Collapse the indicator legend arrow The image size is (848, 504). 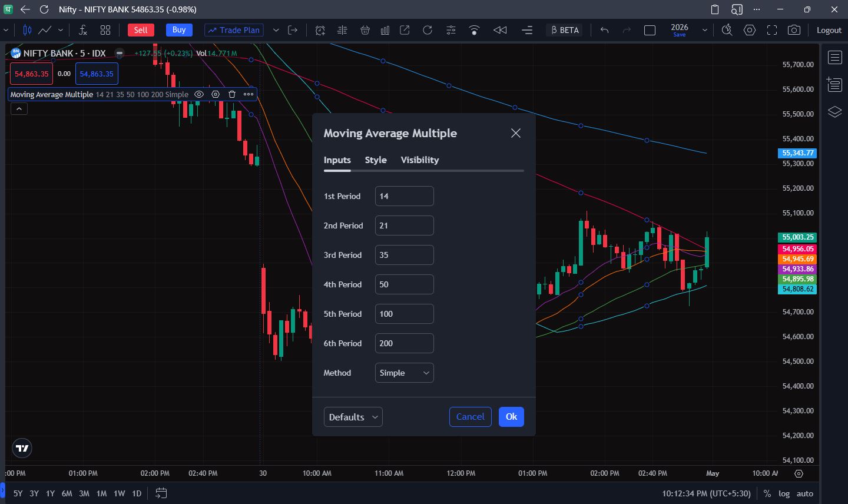(x=19, y=109)
